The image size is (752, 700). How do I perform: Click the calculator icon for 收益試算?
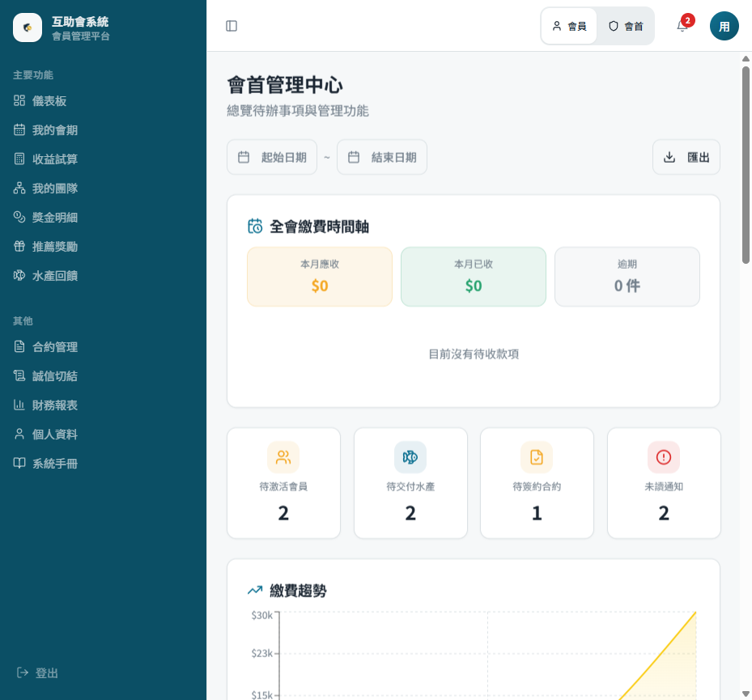19,159
